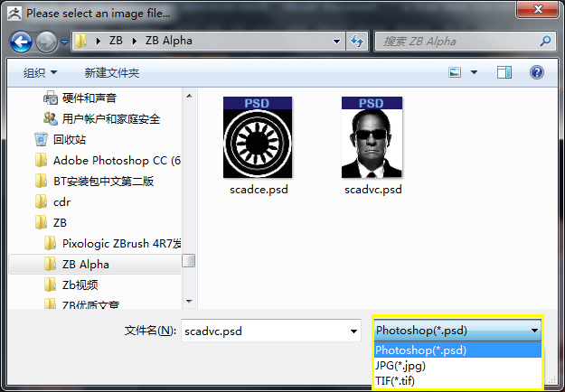Open the filename history dropdown arrow
Image resolution: width=565 pixels, height=392 pixels.
click(x=353, y=331)
